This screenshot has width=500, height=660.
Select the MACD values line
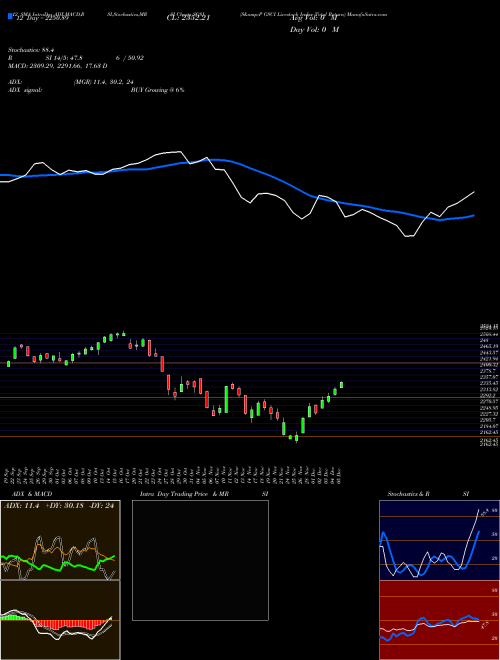tap(58, 66)
